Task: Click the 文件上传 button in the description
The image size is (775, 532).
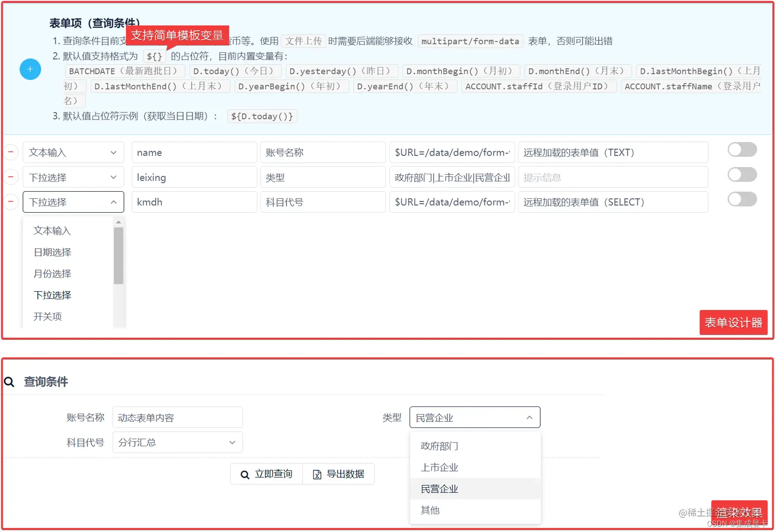Action: 303,40
